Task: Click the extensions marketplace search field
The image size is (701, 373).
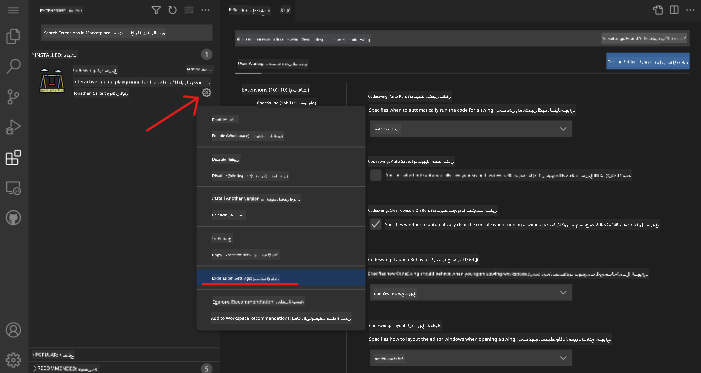Action: (127, 33)
